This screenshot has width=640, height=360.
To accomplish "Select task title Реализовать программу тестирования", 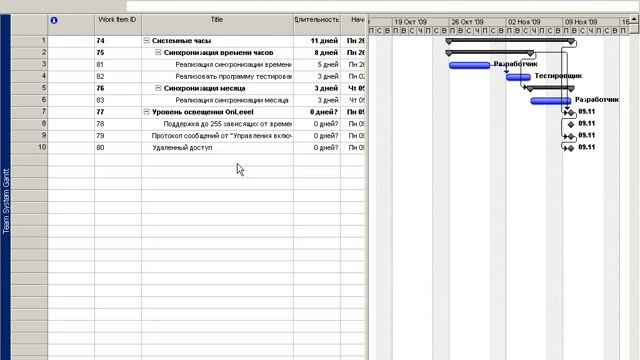I will [x=233, y=76].
